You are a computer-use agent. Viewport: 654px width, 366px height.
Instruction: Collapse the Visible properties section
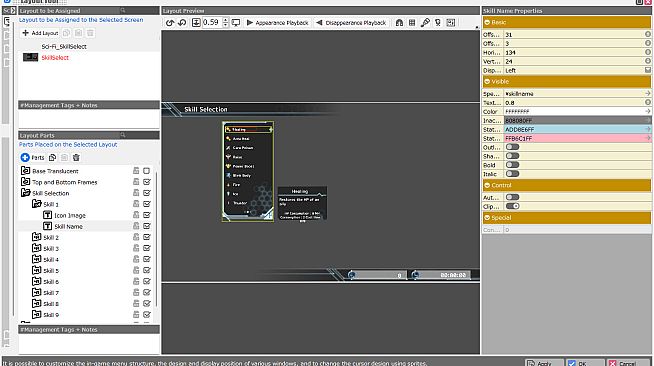point(487,81)
